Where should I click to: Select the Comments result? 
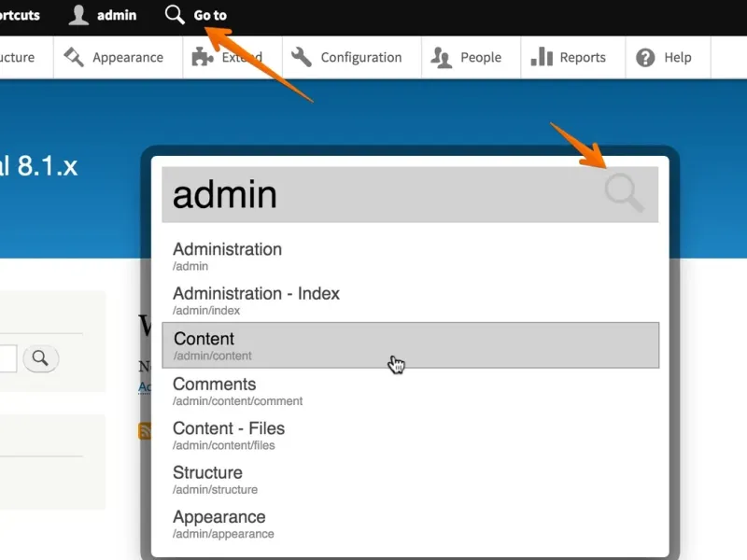tap(410, 390)
